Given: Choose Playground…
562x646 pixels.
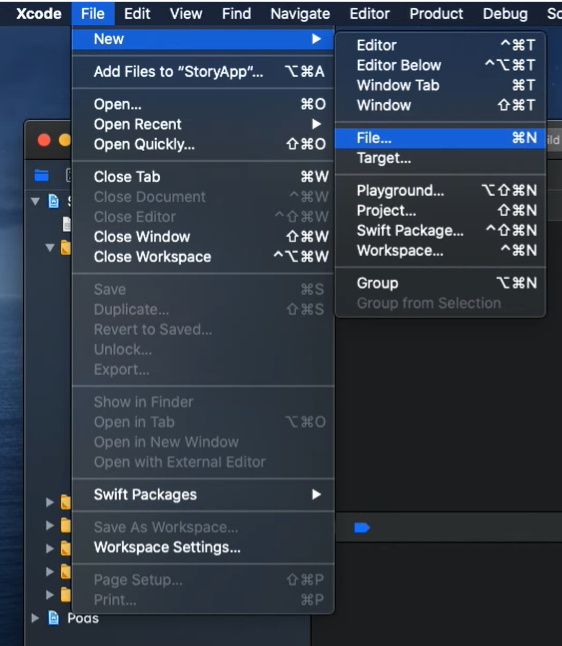Looking at the screenshot, I should [441, 190].
